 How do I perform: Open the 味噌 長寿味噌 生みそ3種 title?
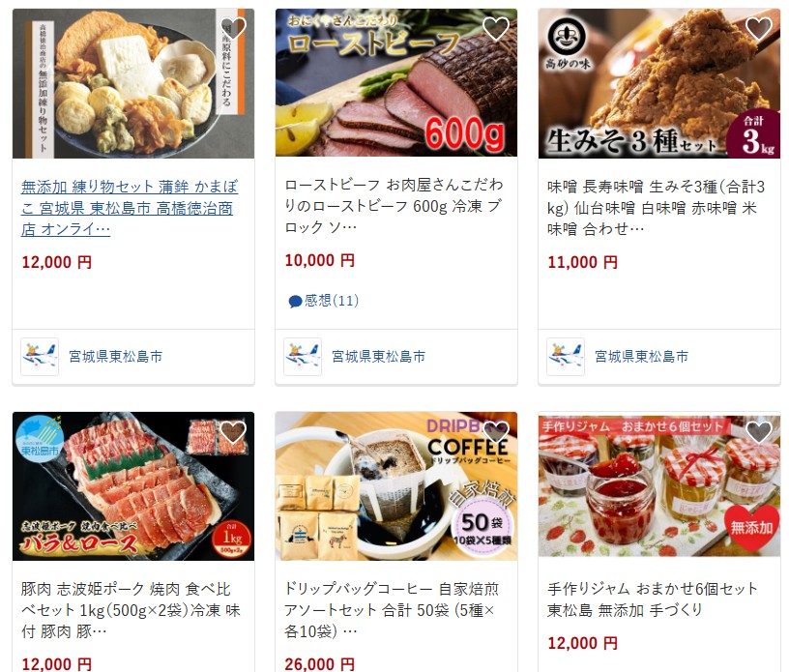click(x=657, y=208)
